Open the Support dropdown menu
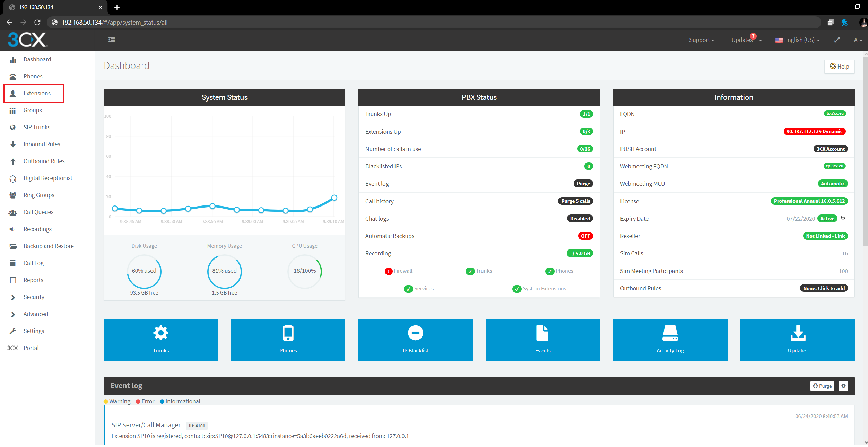 coord(701,40)
